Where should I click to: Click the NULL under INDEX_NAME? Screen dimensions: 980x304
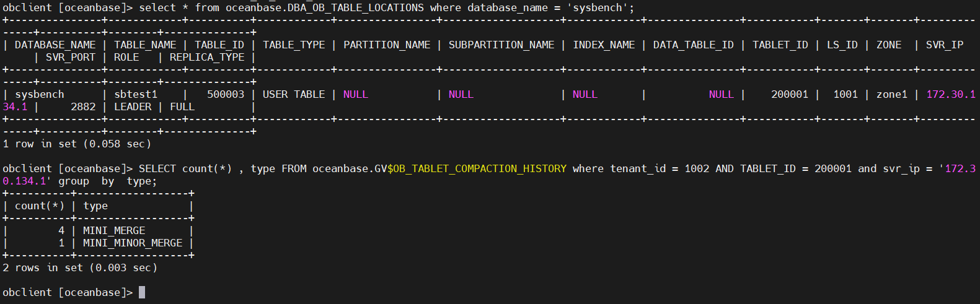[x=585, y=94]
